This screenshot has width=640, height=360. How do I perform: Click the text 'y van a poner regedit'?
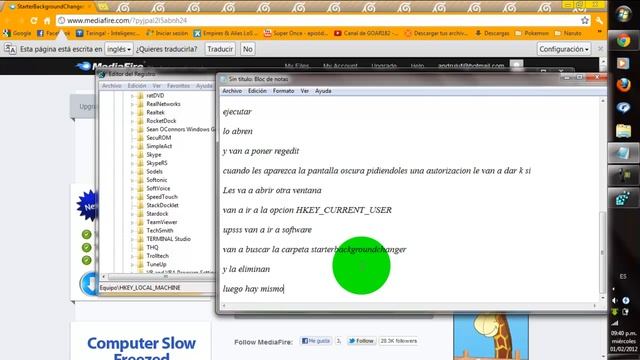pos(261,151)
